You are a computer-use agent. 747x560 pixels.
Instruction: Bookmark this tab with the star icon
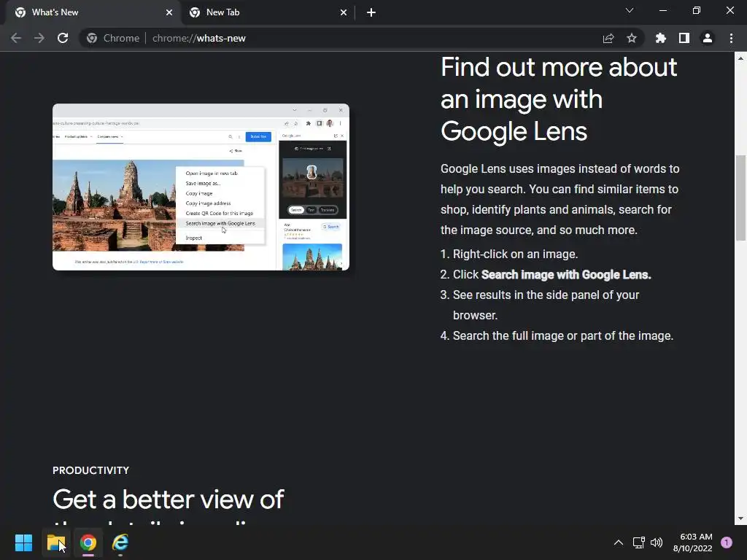631,38
